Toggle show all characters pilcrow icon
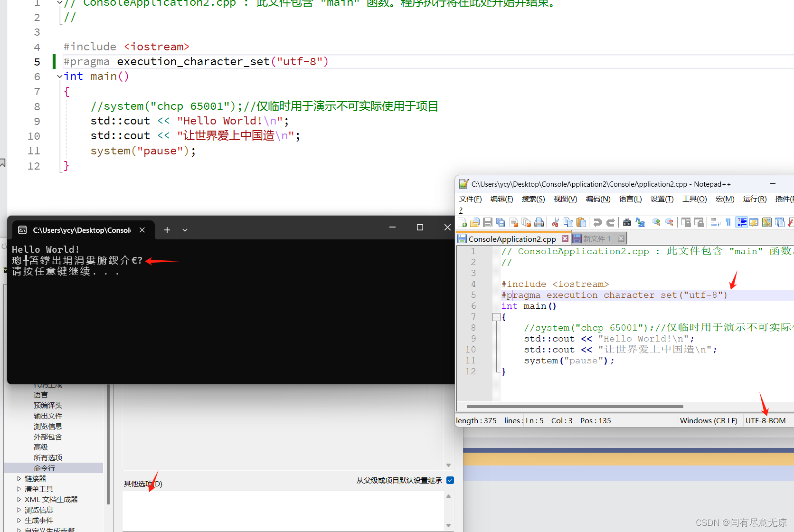794x532 pixels. [x=728, y=222]
